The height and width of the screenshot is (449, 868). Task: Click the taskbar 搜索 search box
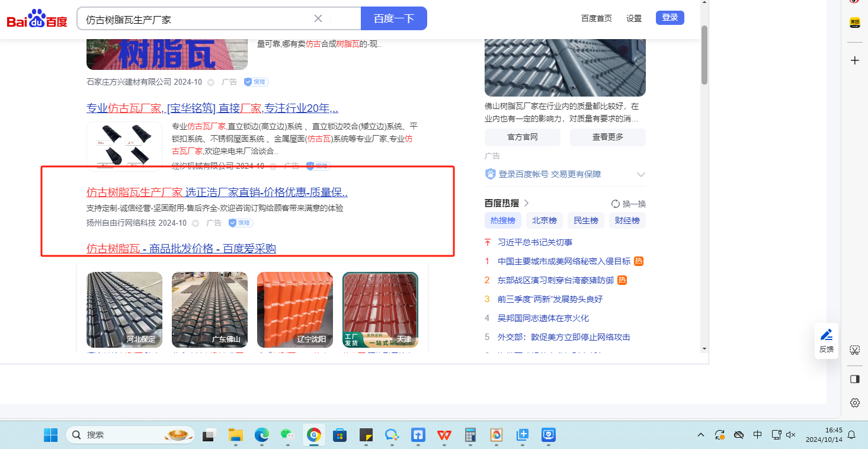click(130, 435)
